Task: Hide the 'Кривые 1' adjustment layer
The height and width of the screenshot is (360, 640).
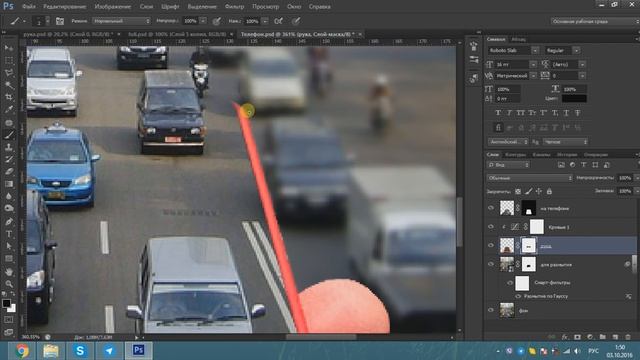Action: (491, 227)
